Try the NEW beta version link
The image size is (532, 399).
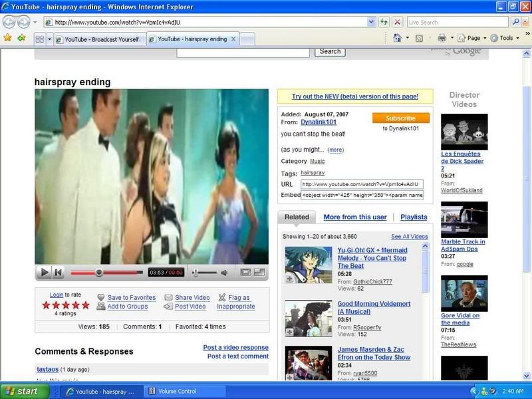tap(355, 96)
